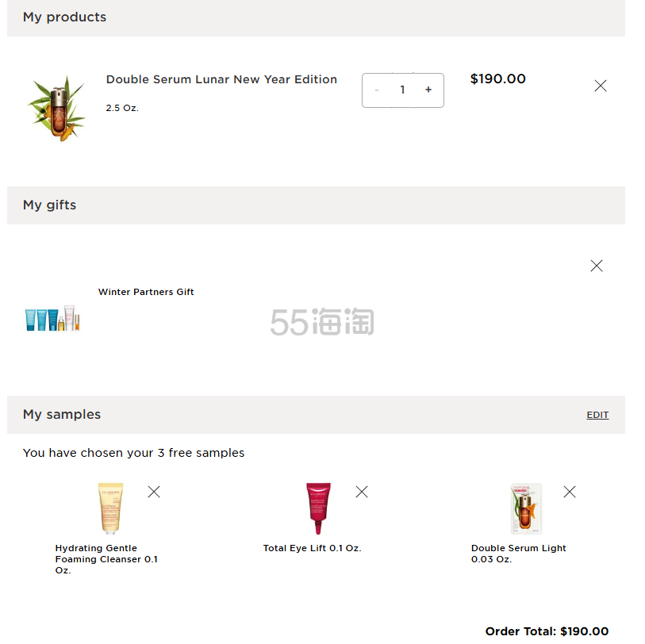Decrease Double Serum quantity with minus
The image size is (645, 644).
click(x=377, y=90)
